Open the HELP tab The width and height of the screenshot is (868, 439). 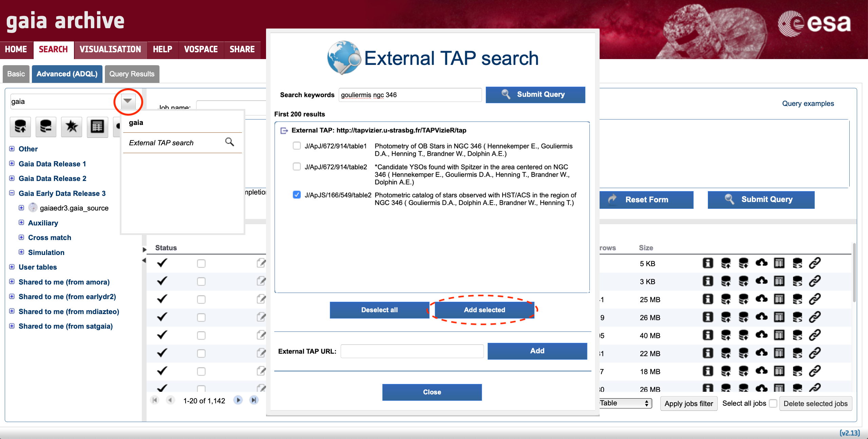coord(163,50)
